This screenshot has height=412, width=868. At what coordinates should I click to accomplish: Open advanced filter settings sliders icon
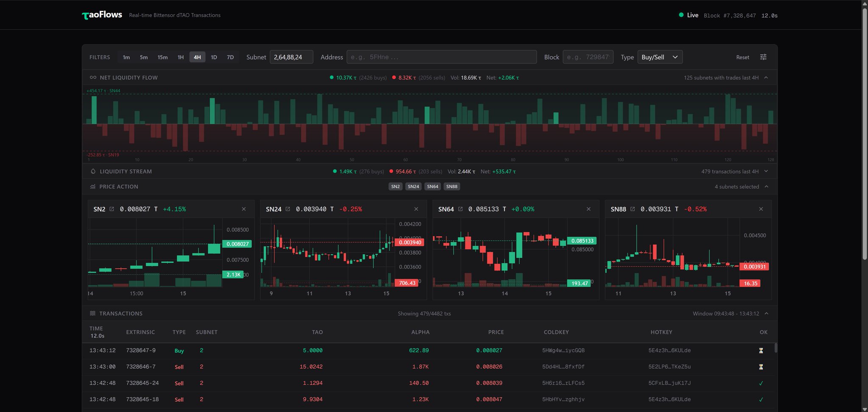coord(763,57)
